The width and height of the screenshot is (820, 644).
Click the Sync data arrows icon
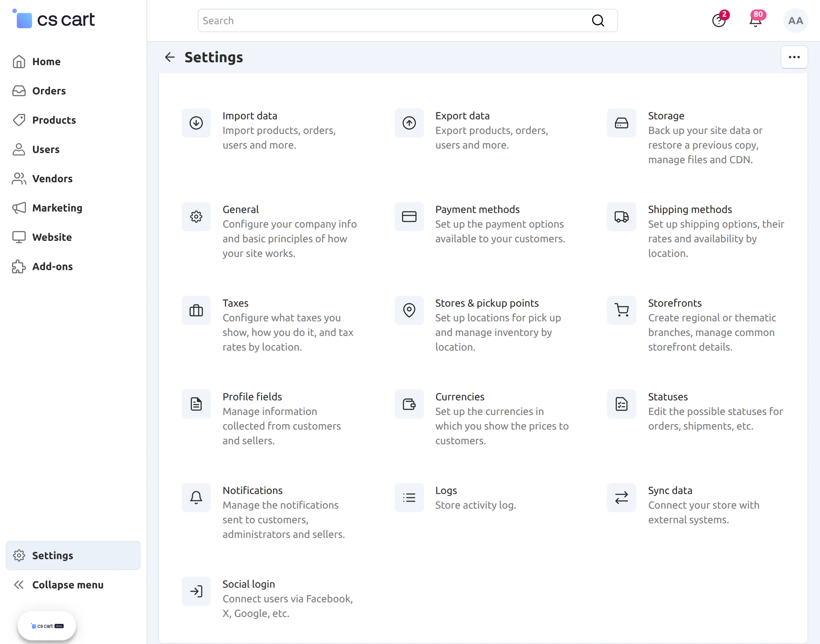pos(621,498)
